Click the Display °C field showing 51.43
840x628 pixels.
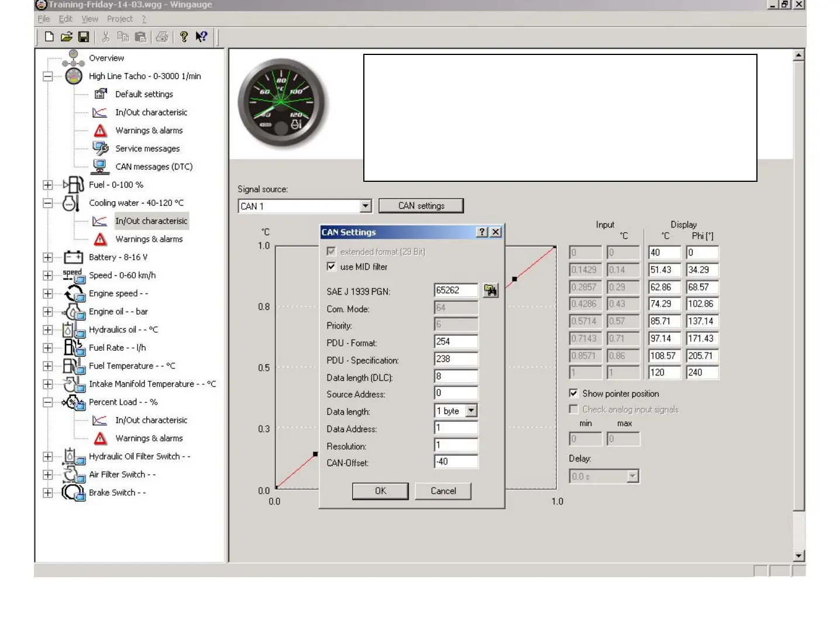click(665, 270)
